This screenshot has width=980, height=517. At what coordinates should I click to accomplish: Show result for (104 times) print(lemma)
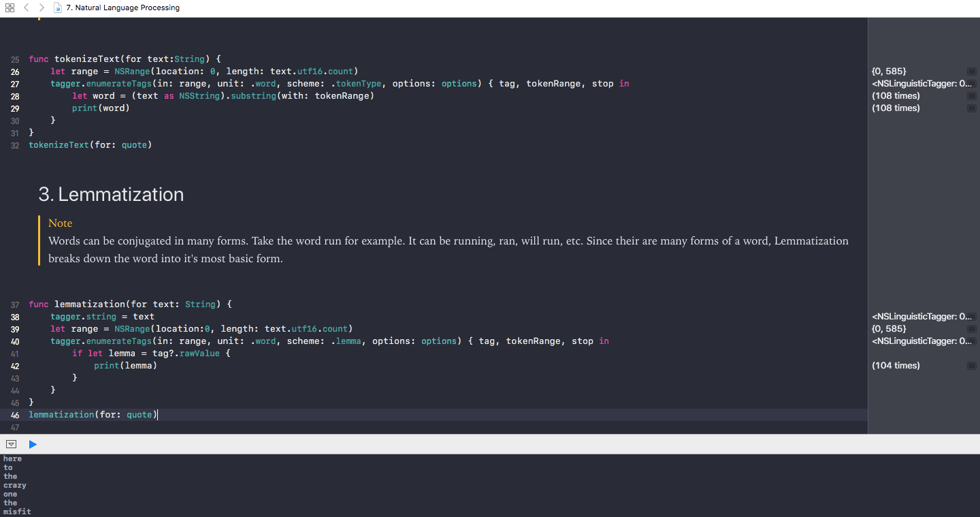[971, 366]
